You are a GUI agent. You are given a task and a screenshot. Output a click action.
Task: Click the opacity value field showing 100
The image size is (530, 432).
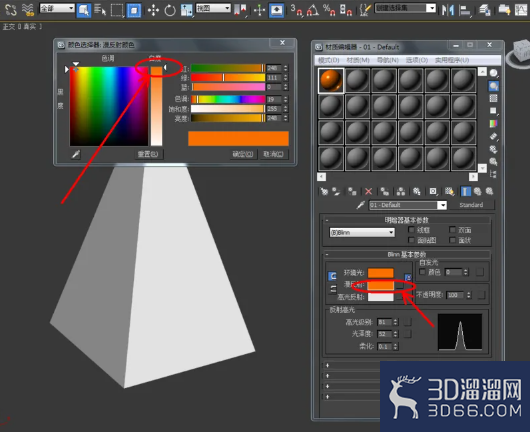tap(456, 295)
